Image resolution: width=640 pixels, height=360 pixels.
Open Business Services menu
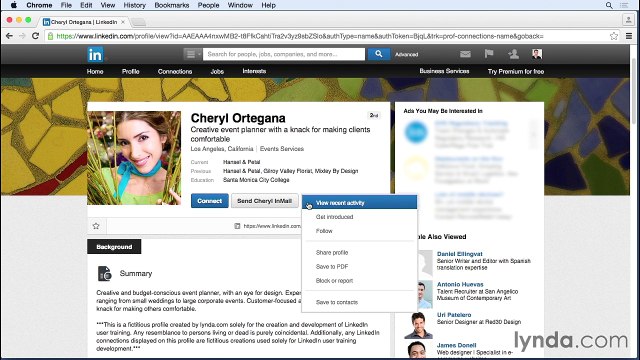click(444, 71)
